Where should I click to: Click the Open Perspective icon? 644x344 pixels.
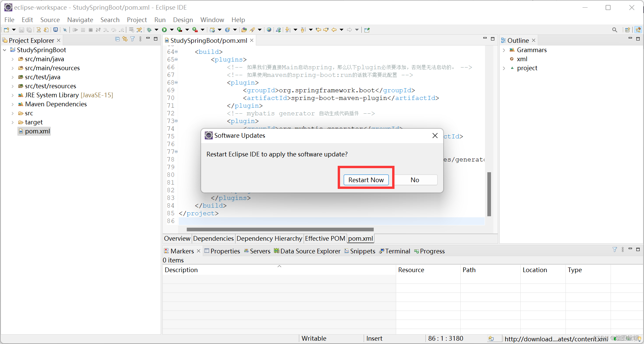tap(628, 30)
